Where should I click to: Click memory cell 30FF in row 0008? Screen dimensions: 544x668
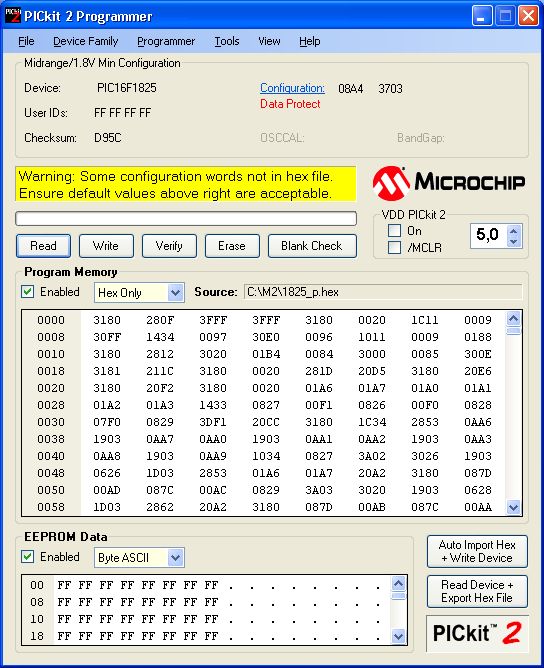coord(107,337)
